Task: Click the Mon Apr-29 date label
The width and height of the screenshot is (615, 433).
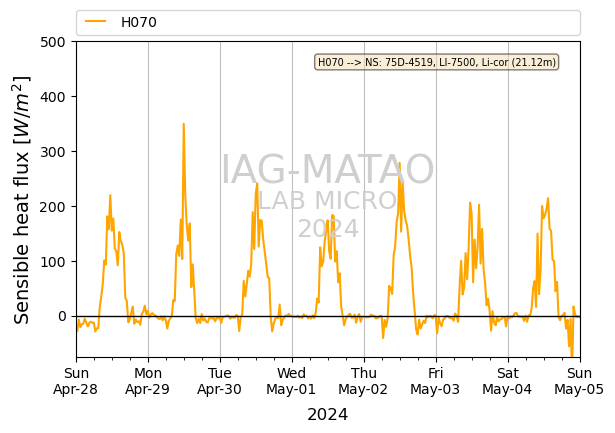Action: (x=148, y=381)
